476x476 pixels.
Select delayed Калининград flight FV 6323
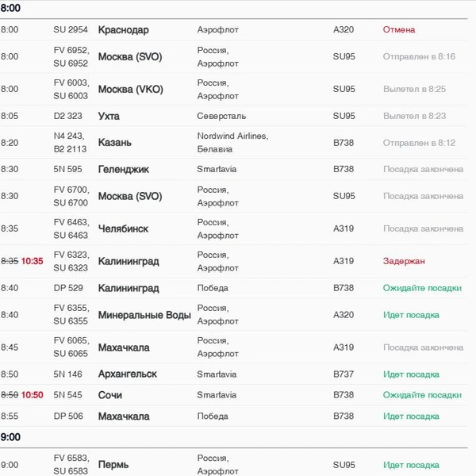[233, 261]
